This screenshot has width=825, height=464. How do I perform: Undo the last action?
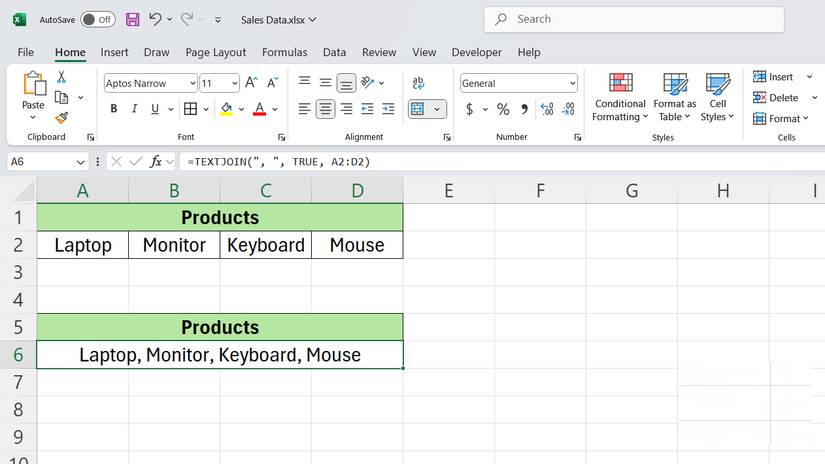click(x=155, y=19)
